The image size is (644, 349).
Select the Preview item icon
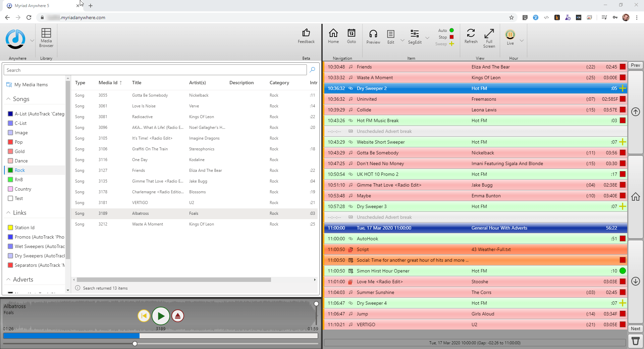[373, 36]
